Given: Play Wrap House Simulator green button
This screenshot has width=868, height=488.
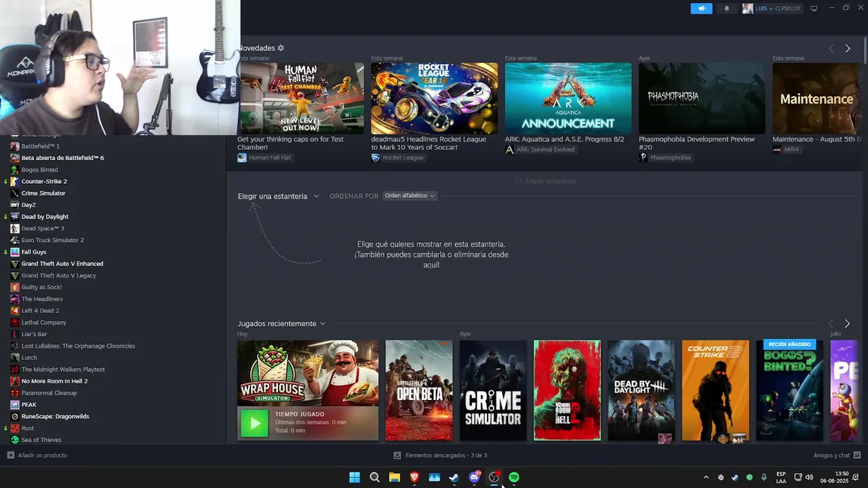Looking at the screenshot, I should (x=255, y=424).
